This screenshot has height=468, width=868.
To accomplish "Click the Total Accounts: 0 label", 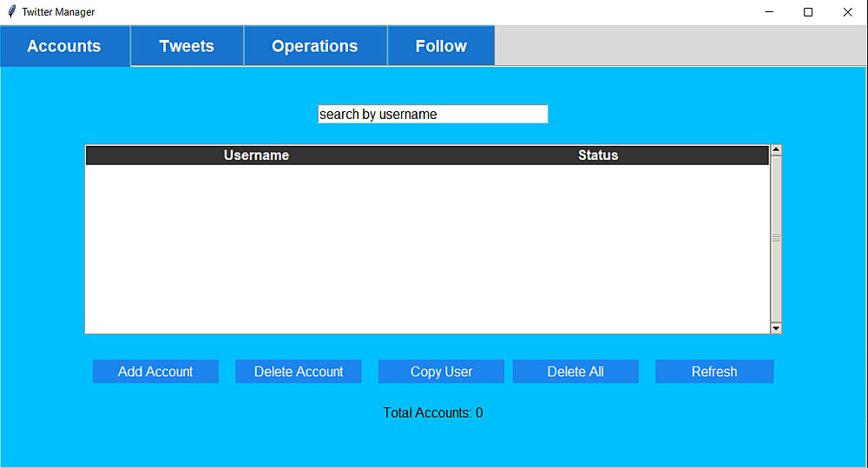I will 433,413.
